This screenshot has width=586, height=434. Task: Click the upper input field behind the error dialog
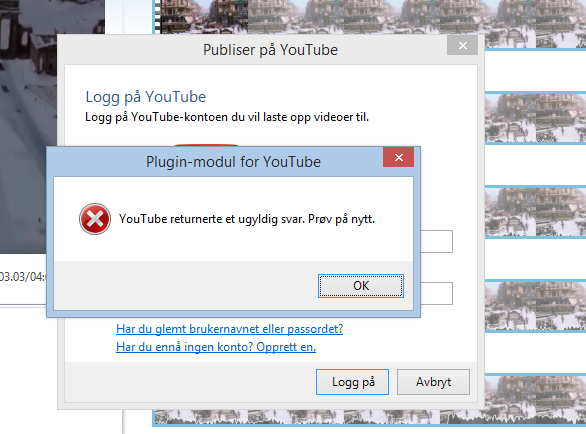(x=437, y=241)
